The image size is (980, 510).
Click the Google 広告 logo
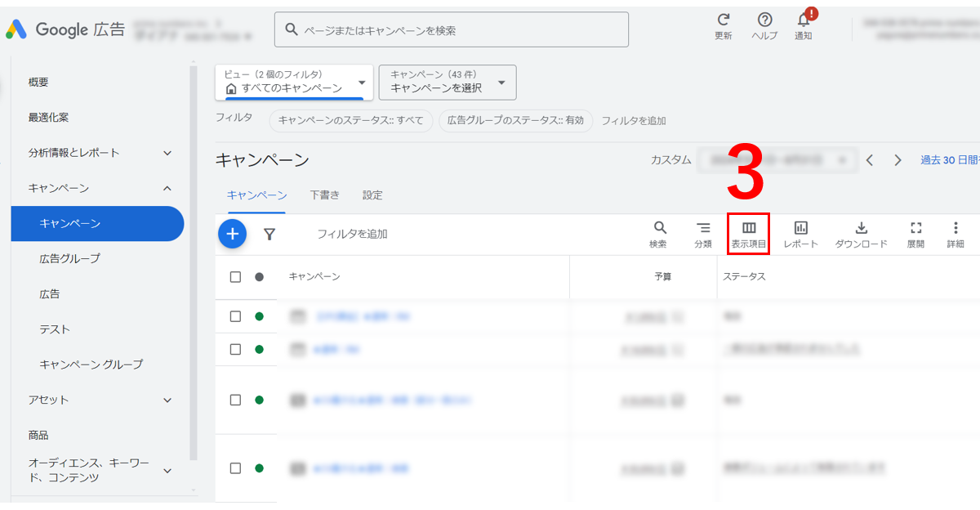tap(65, 30)
